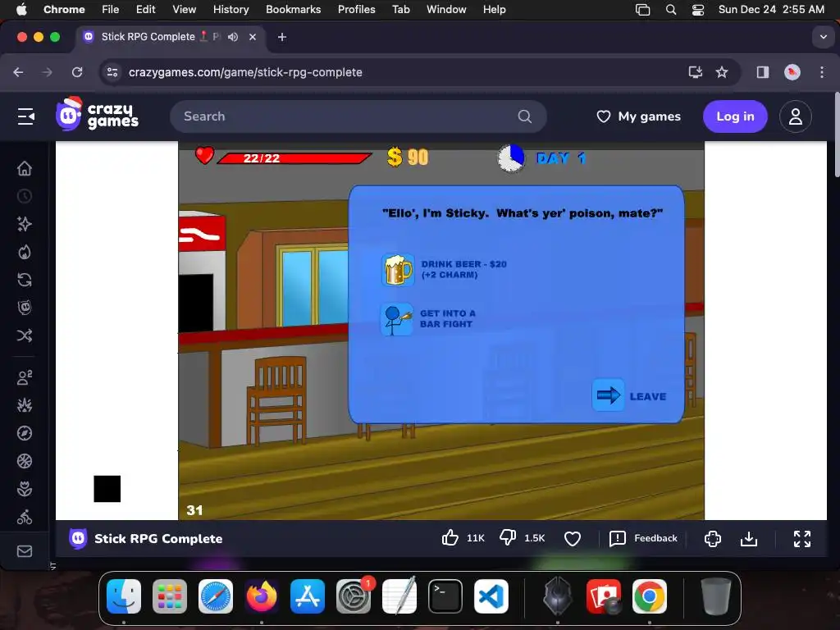Open Visual Studio Code from Dock
Screen dimensions: 840x630
coord(491,596)
